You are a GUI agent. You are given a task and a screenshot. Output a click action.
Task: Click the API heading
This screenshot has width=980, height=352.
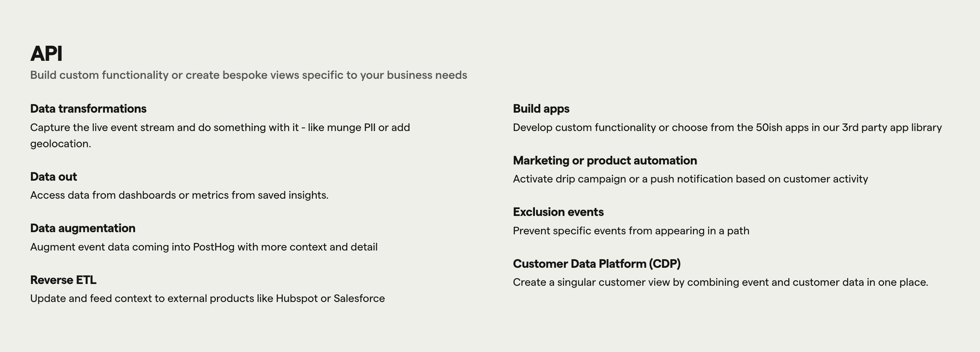[46, 54]
